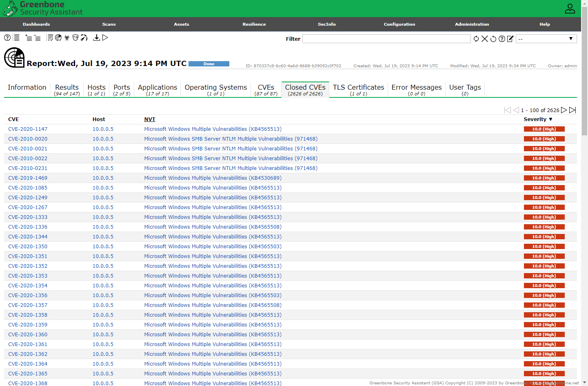Switch to the User Tags tab

coord(465,90)
